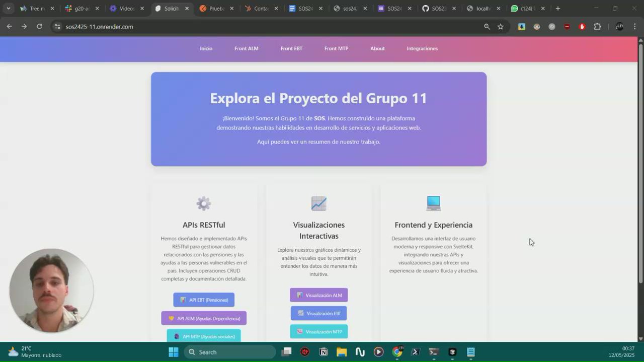Click the "APIs RESTful" card title

pyautogui.click(x=204, y=225)
